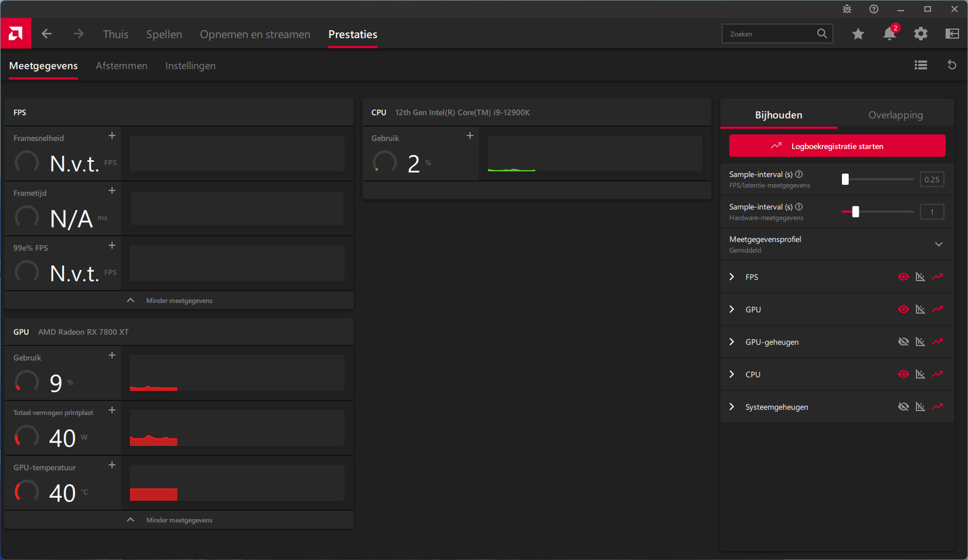This screenshot has width=968, height=560.
Task: Expand the Systeemgeheugen tracking row
Action: click(732, 407)
